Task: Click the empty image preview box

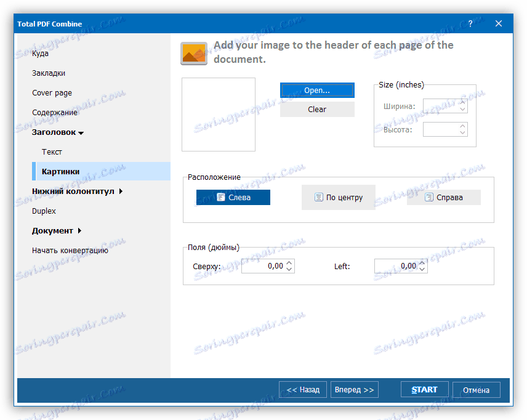Action: pos(219,115)
